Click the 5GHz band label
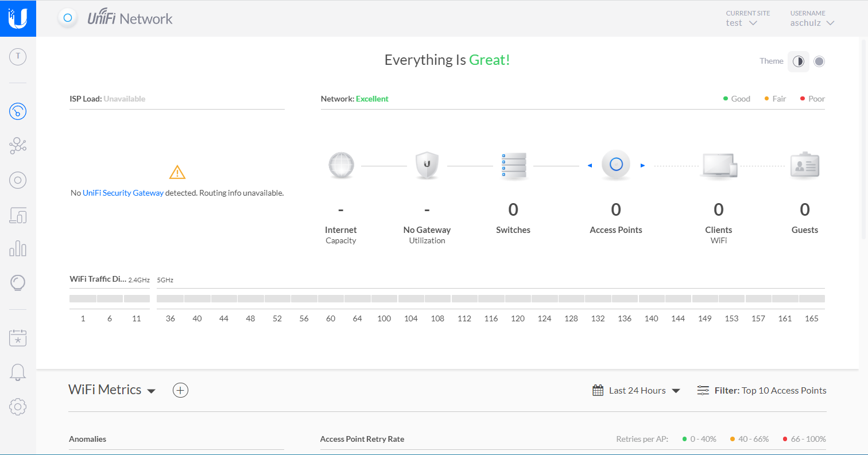Image resolution: width=868 pixels, height=455 pixels. (165, 280)
